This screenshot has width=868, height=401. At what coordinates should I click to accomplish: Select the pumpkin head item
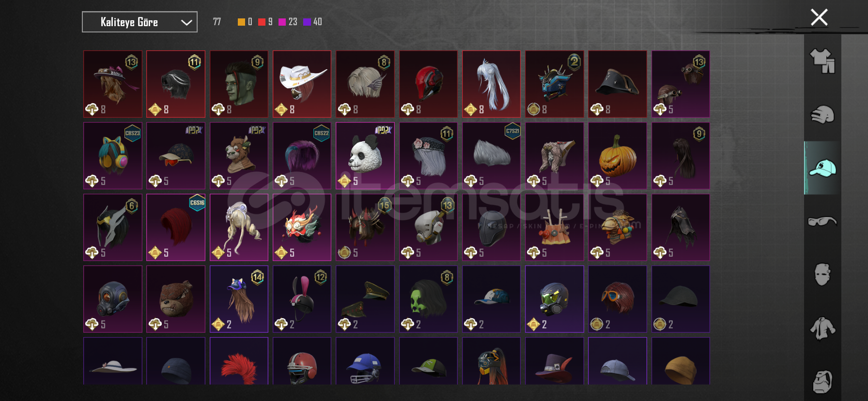618,155
